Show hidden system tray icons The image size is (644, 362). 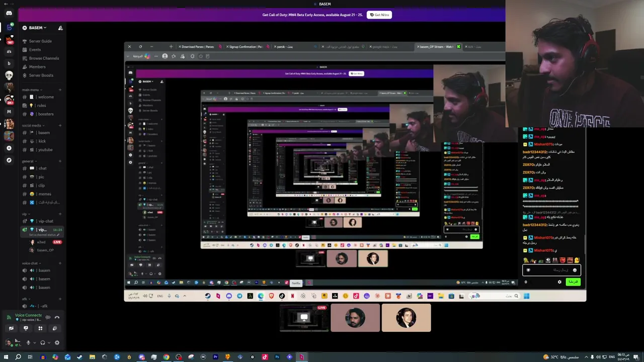(x=586, y=357)
